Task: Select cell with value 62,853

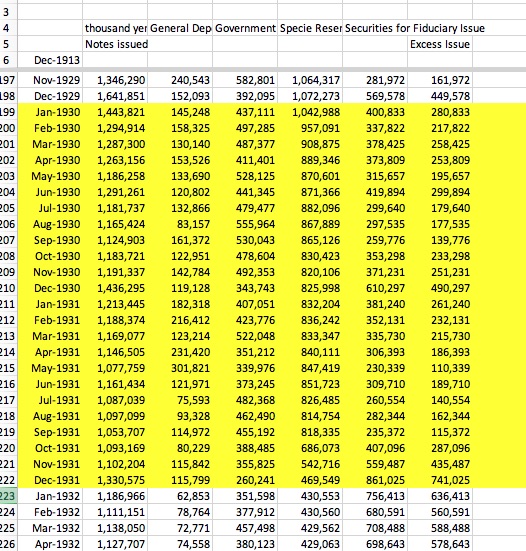Action: click(x=180, y=496)
